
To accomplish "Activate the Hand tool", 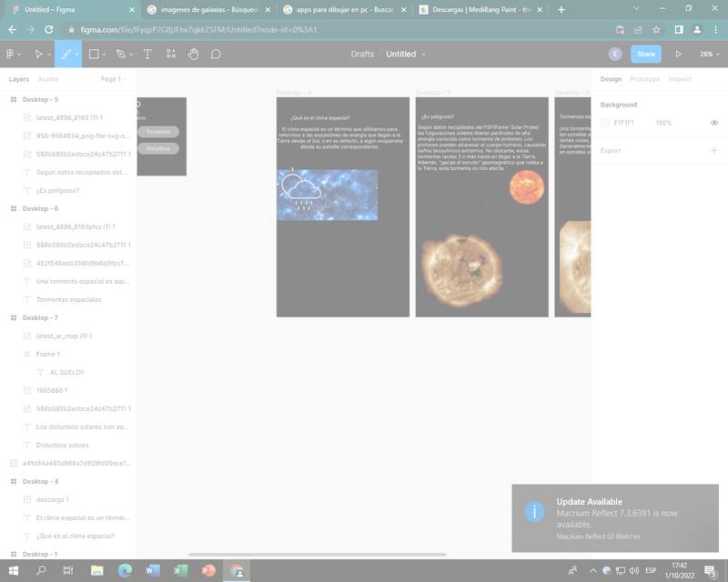I will [194, 54].
